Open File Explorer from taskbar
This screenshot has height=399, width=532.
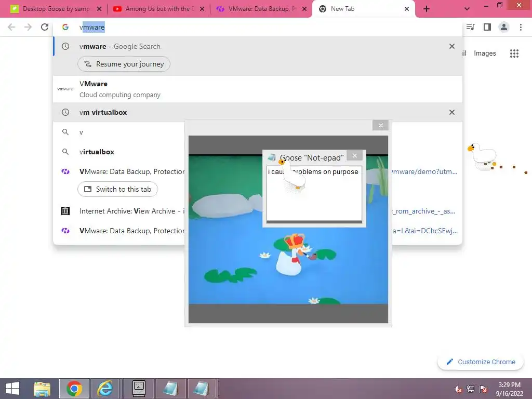pos(42,389)
